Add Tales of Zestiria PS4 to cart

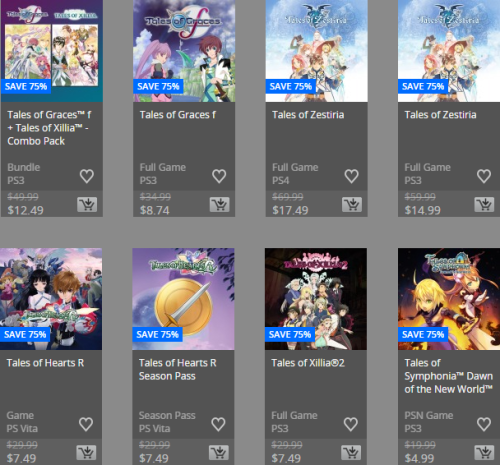point(352,204)
